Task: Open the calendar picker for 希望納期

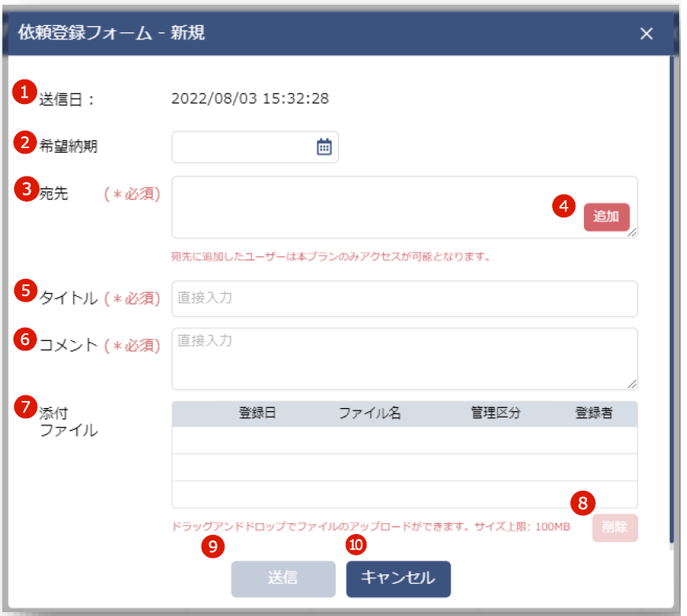Action: pyautogui.click(x=324, y=147)
